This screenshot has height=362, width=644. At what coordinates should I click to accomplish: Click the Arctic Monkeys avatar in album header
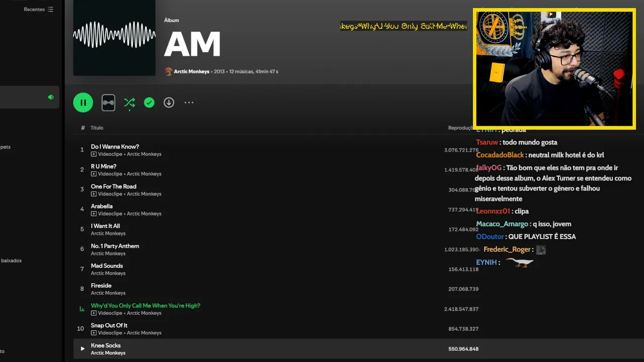tap(169, 71)
